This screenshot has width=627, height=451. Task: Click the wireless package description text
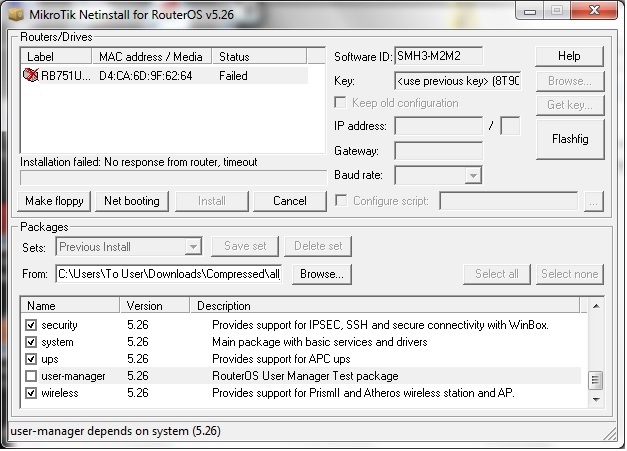363,393
